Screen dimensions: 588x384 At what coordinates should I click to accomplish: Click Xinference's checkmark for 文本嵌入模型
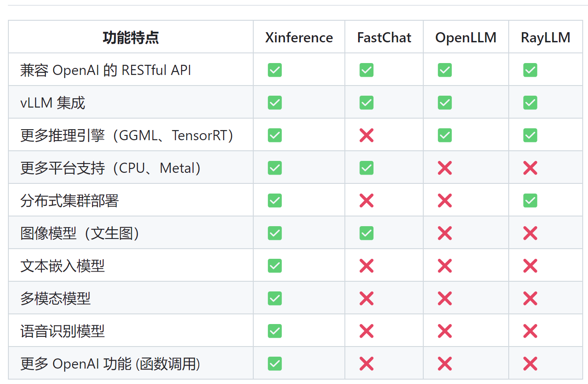[274, 265]
